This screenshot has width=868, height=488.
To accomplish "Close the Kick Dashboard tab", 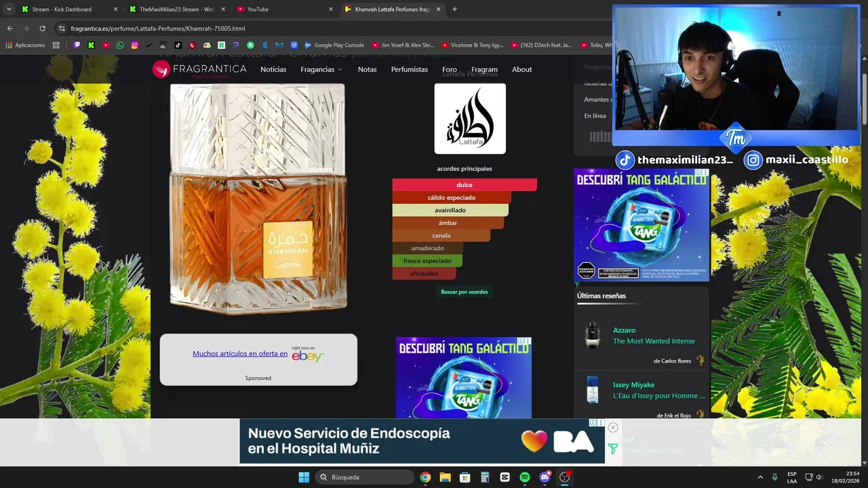I will pos(115,9).
